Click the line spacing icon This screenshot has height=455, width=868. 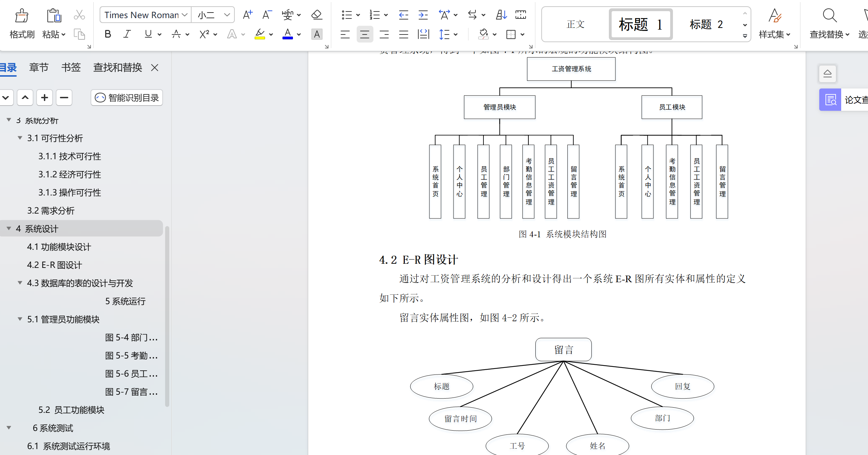[444, 34]
